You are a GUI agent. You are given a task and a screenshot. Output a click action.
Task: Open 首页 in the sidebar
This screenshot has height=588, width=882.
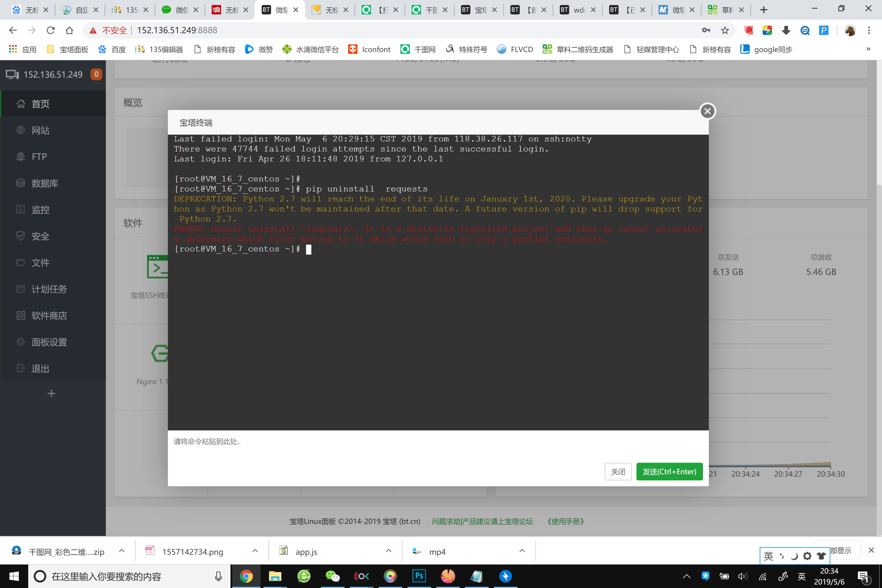point(53,103)
